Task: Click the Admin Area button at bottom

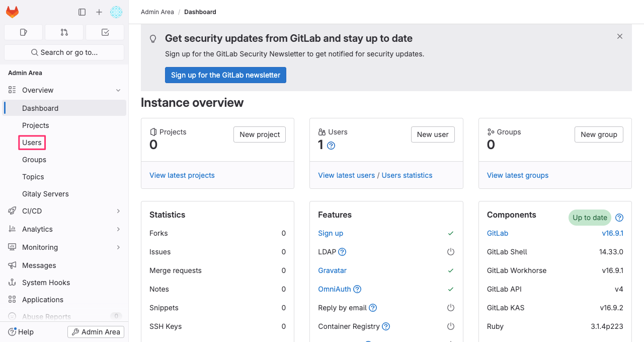Action: click(96, 332)
